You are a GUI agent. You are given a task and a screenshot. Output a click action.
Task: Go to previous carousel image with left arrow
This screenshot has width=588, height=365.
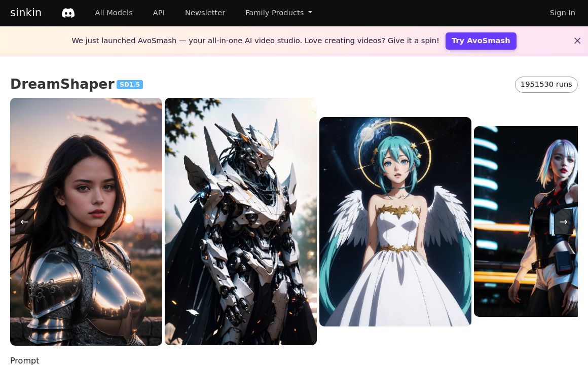pos(24,222)
